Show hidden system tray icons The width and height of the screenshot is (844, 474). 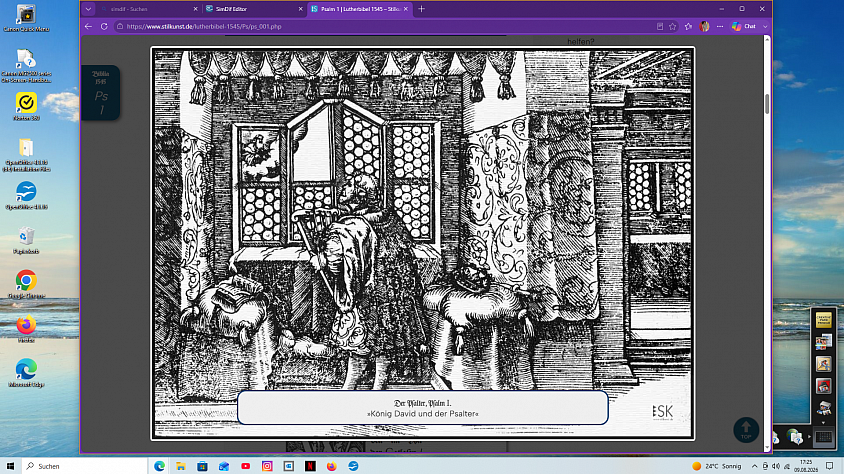point(755,466)
